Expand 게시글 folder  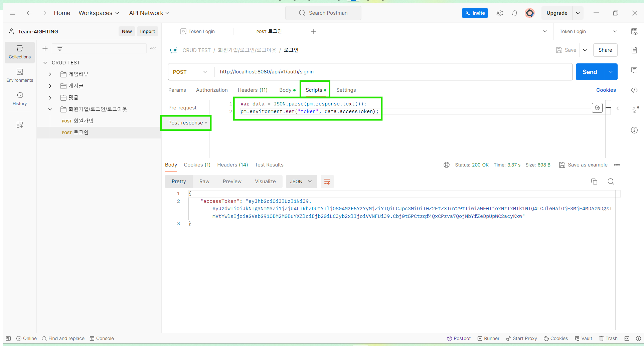coord(50,86)
